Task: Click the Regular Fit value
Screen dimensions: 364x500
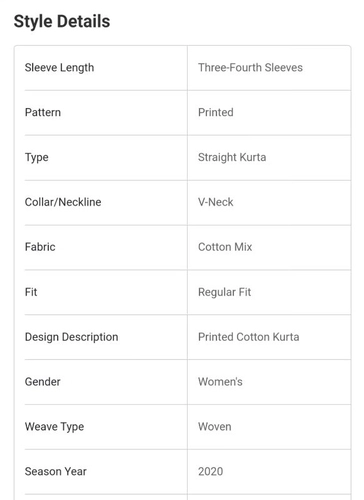Action: (x=224, y=292)
